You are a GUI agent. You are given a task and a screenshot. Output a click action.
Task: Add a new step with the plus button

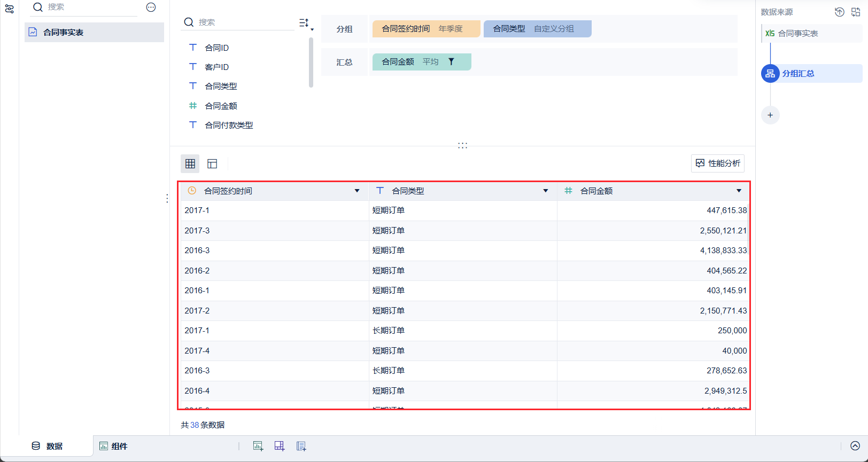(x=770, y=115)
